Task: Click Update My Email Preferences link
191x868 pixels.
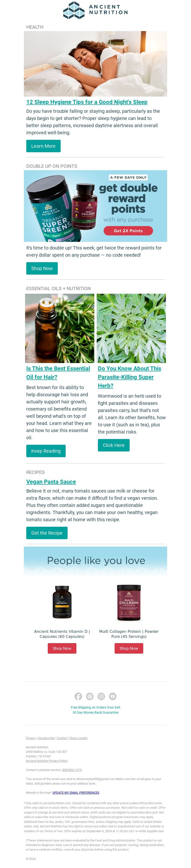Action: pos(76,792)
